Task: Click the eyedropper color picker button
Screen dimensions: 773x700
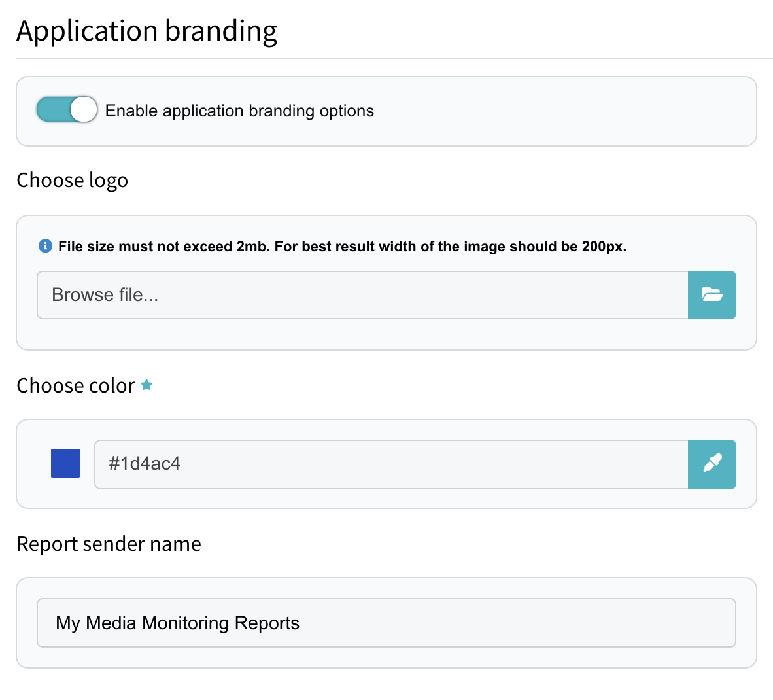Action: pos(712,464)
